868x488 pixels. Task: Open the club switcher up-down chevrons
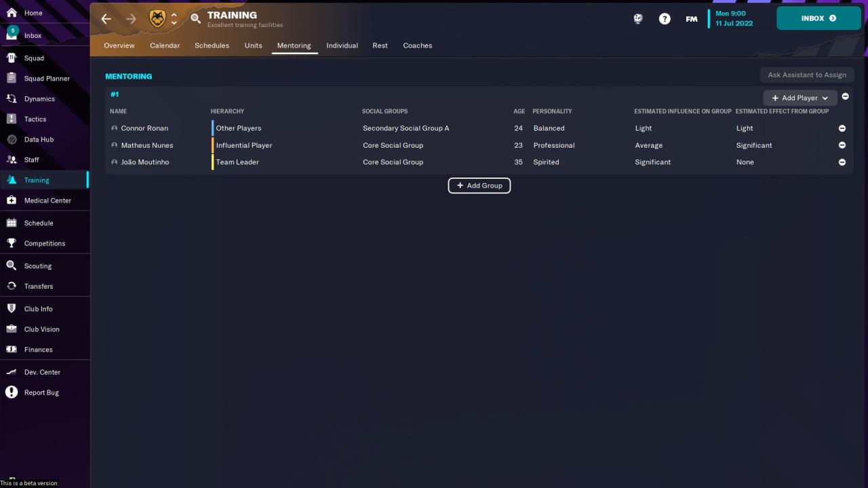click(174, 19)
